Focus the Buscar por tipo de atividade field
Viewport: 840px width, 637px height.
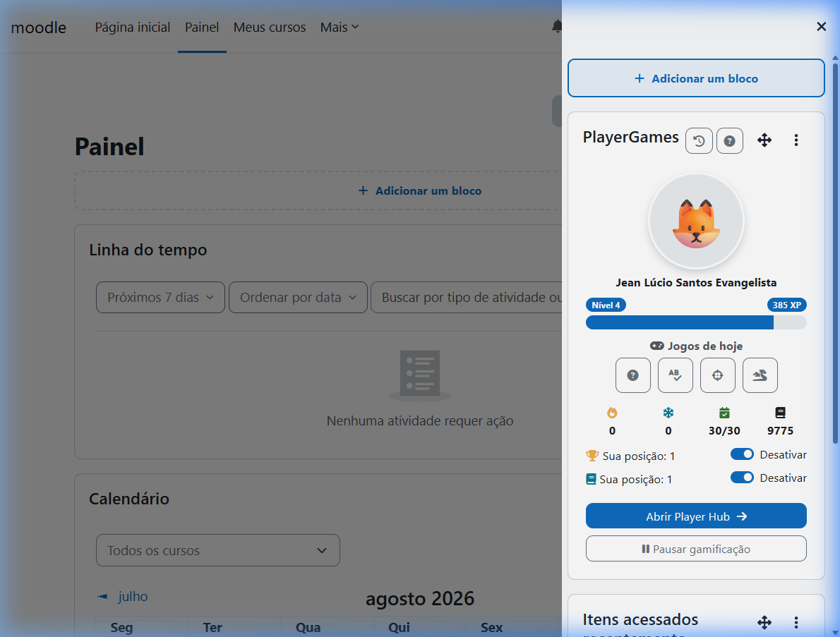point(467,297)
